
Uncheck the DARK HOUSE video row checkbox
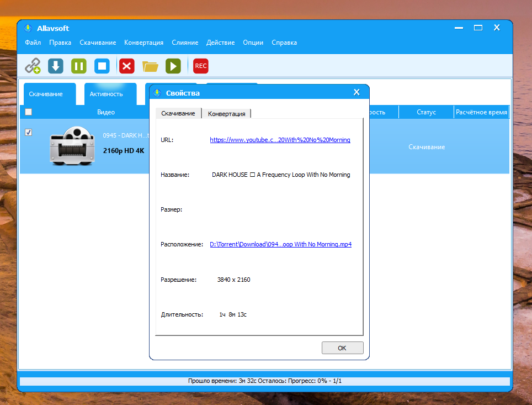[x=29, y=133]
